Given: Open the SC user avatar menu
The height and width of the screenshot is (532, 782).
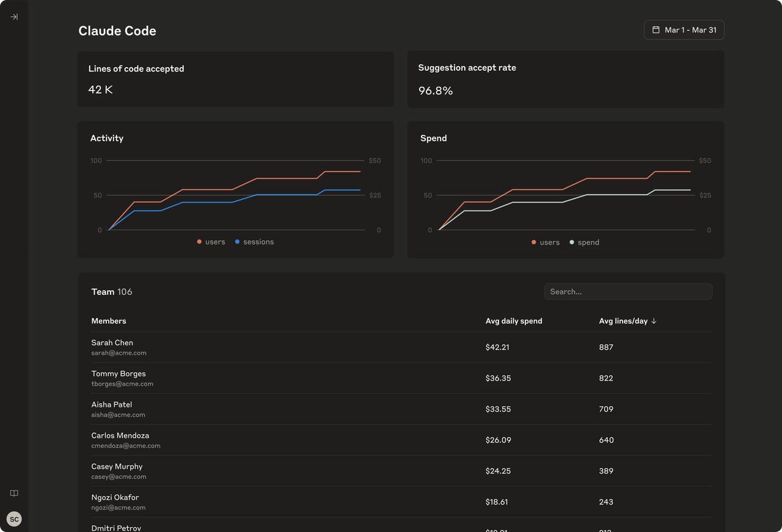Looking at the screenshot, I should pos(14,519).
